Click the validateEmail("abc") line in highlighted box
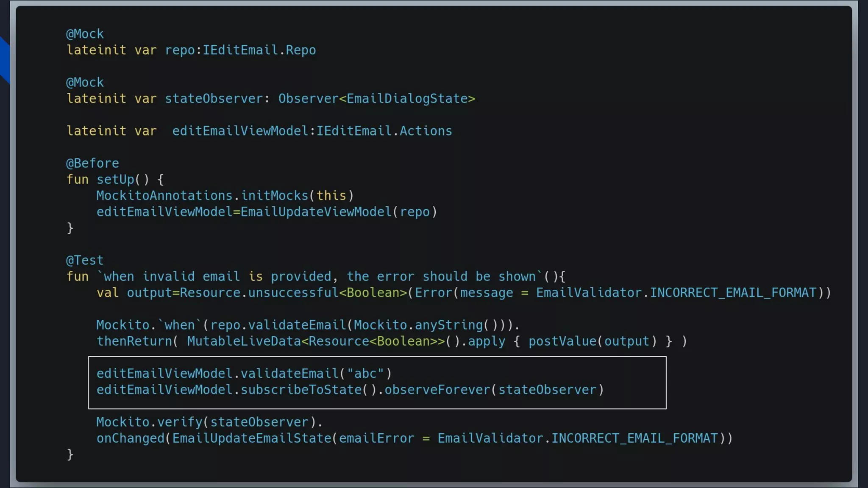This screenshot has height=488, width=868. 244,374
